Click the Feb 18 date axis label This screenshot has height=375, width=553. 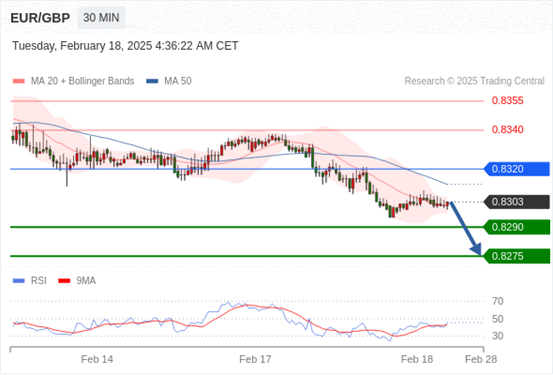pos(417,359)
